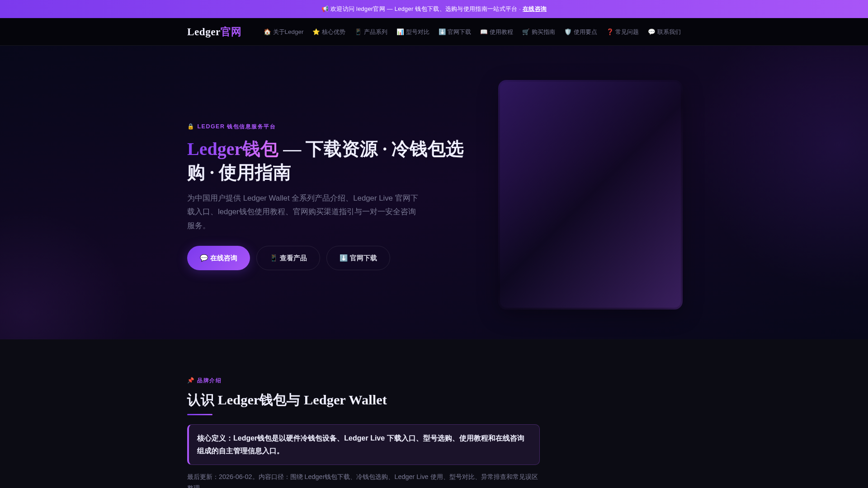Screen dimensions: 868x488
Task: Click the purple 在线咨询 button
Action: click(218, 258)
